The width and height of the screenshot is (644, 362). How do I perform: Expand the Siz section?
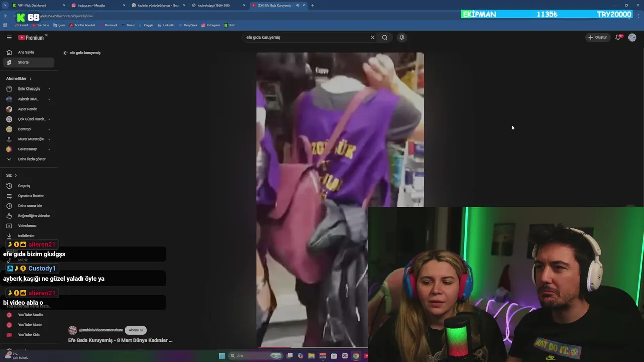click(x=11, y=175)
